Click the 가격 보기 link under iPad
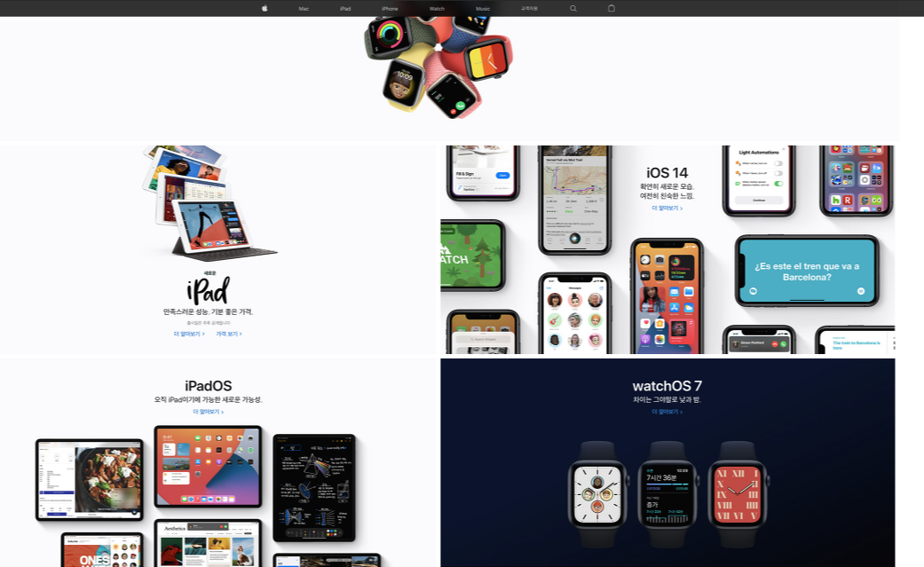This screenshot has width=924, height=567. 229,335
